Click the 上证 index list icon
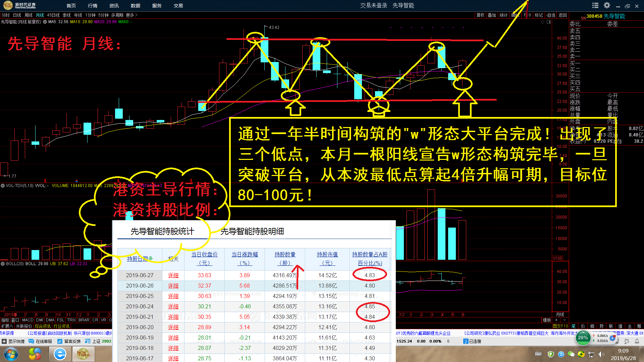 (88, 341)
